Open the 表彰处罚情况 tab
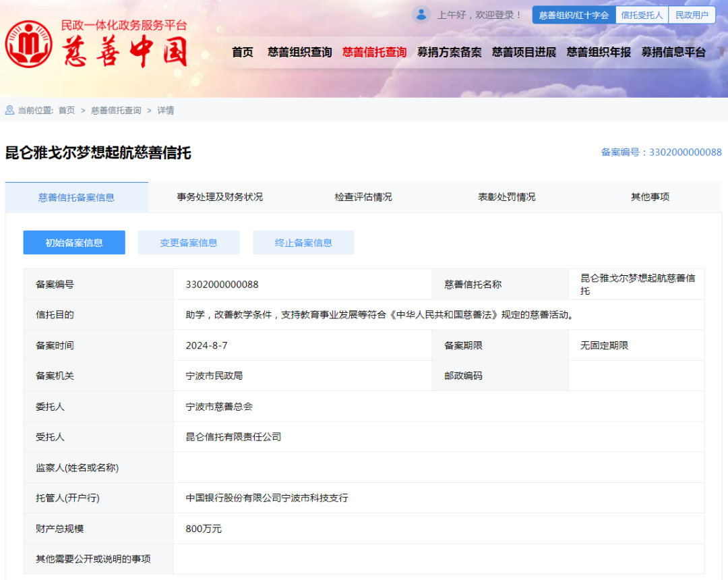Viewport: 728px width, 580px height. pyautogui.click(x=507, y=197)
